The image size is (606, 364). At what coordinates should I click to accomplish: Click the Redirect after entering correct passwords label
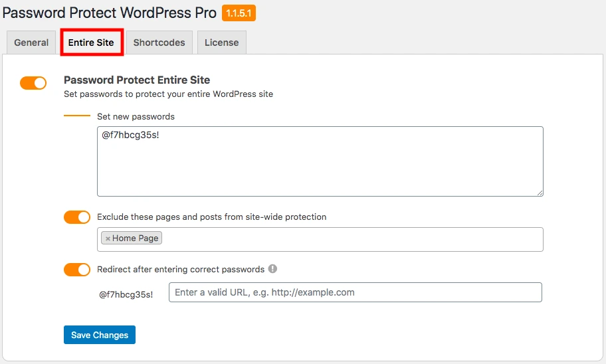181,269
